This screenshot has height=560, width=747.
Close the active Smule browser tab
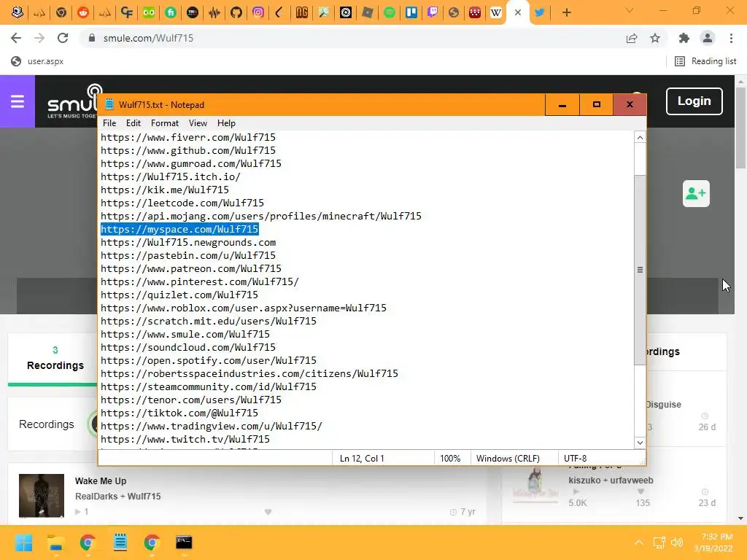pyautogui.click(x=518, y=12)
